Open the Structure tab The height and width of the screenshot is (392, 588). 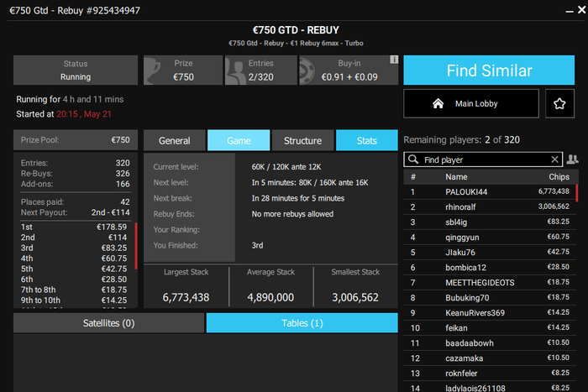[x=302, y=140]
